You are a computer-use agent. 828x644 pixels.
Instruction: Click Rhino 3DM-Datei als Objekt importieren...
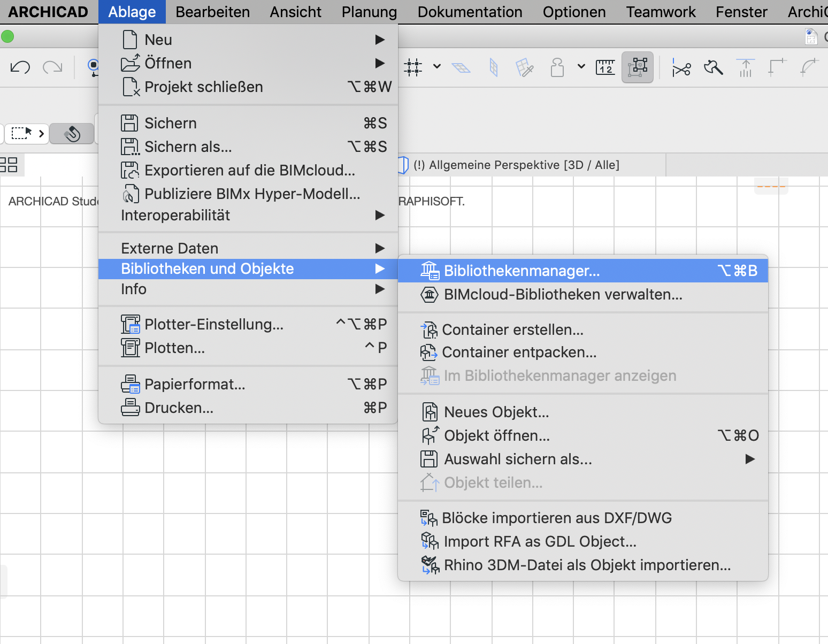(583, 565)
